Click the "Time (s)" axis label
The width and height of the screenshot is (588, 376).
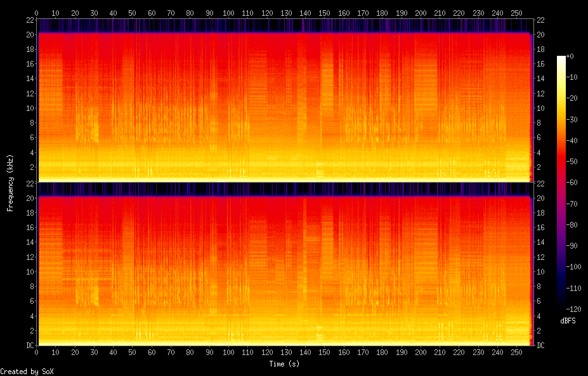pyautogui.click(x=285, y=364)
